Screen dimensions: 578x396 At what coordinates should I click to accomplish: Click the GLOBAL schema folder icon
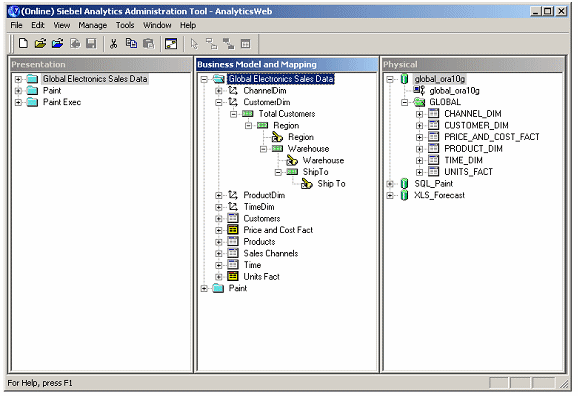[419, 102]
